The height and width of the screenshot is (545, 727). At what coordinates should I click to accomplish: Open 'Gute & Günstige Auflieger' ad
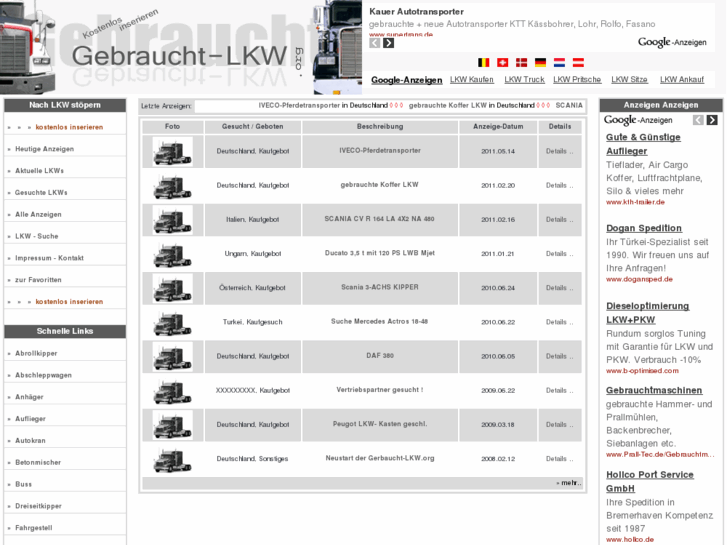point(643,144)
